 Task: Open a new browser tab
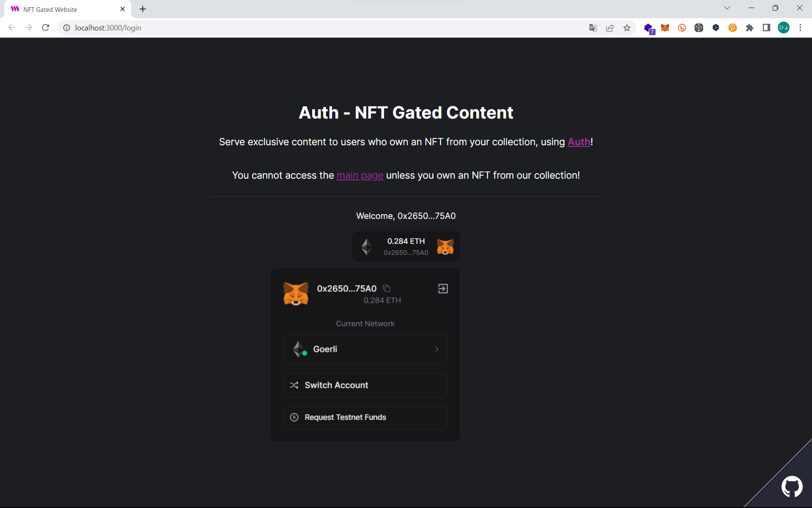pos(143,9)
